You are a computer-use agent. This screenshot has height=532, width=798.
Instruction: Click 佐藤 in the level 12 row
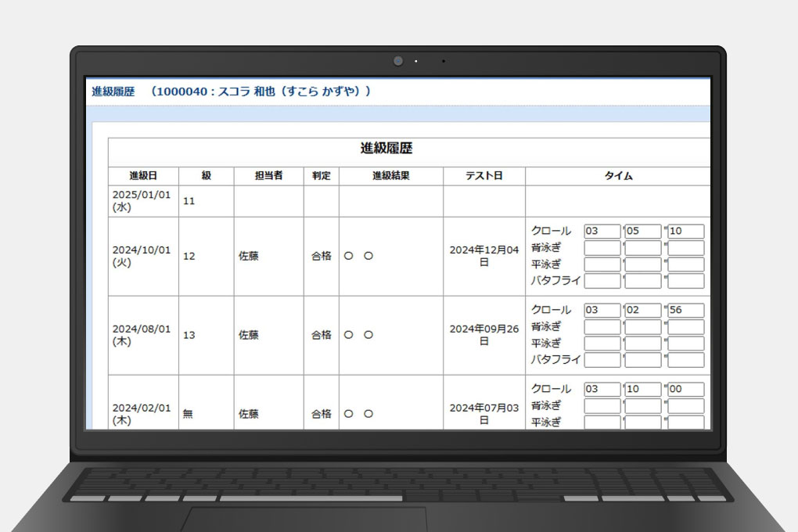click(x=248, y=256)
